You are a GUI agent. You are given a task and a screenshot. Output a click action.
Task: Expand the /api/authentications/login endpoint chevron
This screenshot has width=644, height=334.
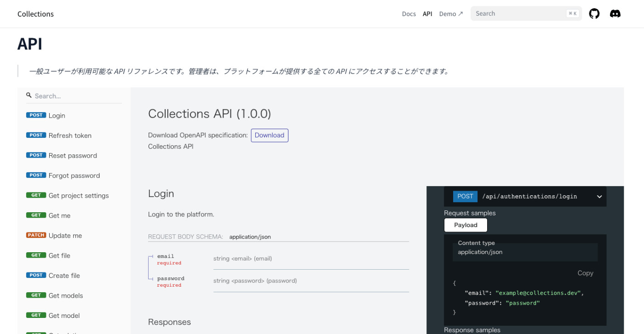pyautogui.click(x=599, y=197)
